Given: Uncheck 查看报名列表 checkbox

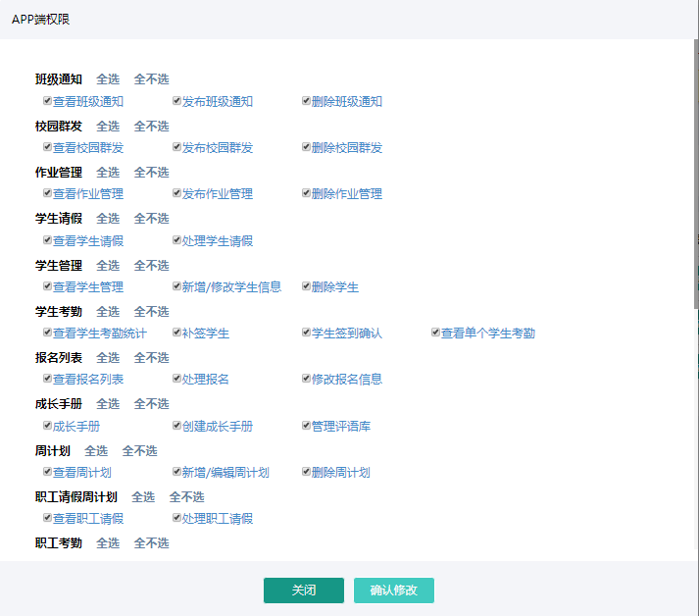Looking at the screenshot, I should pos(47,379).
